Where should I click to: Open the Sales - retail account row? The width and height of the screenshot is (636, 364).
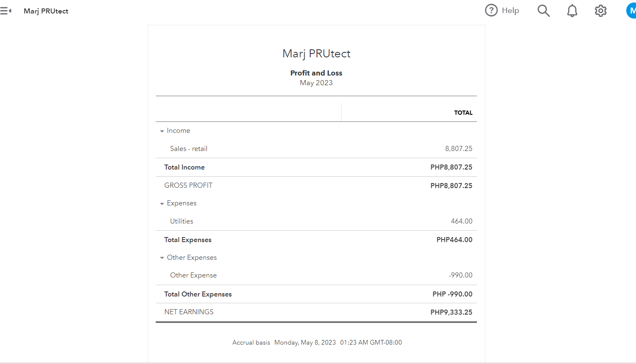point(189,149)
